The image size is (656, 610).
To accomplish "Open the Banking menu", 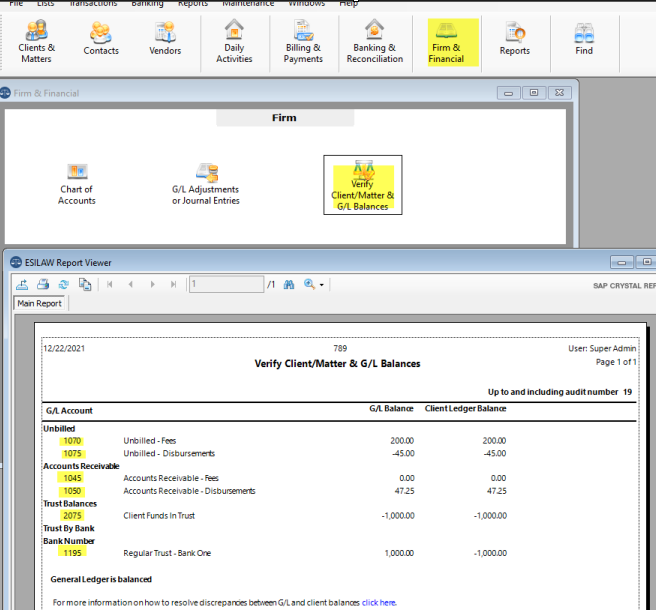I will (147, 3).
